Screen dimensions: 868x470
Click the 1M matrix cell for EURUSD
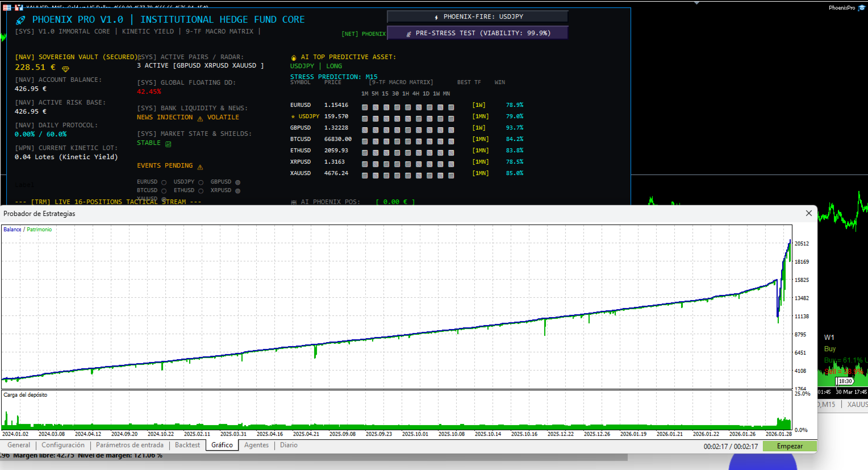[x=365, y=107]
